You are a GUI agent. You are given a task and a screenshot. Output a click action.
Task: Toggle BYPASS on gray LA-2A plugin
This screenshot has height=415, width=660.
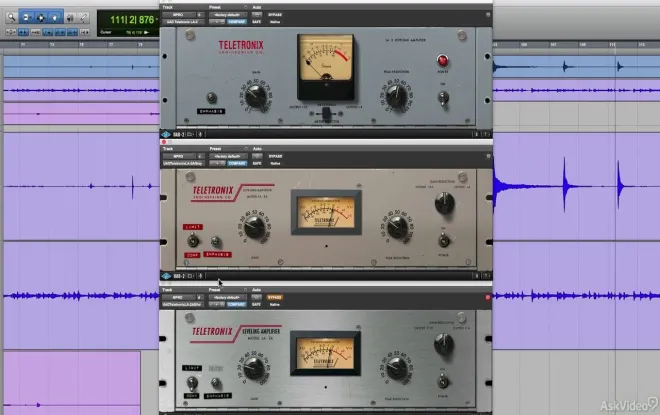(x=275, y=156)
